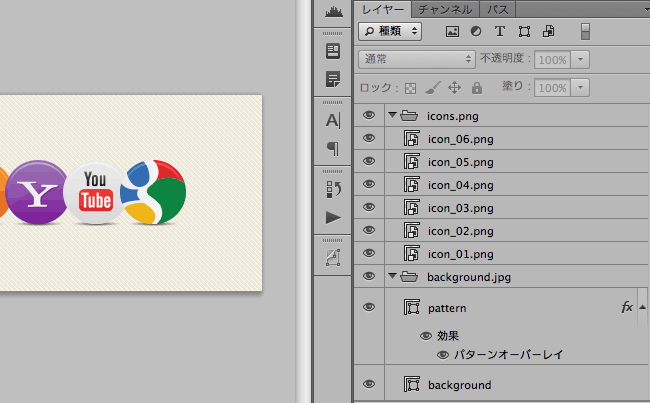Image resolution: width=650 pixels, height=403 pixels.
Task: Select the icon_03.png layer
Action: (460, 207)
